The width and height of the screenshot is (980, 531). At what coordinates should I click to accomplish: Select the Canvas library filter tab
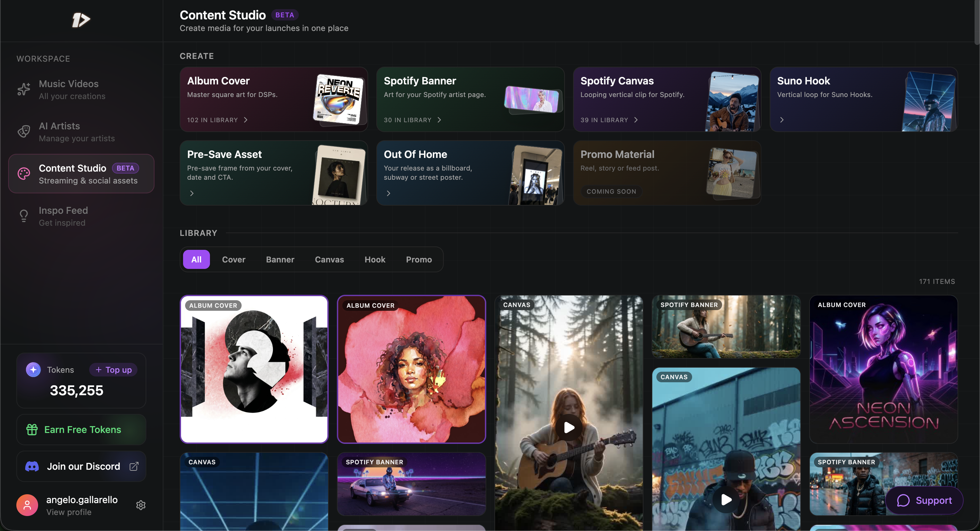pyautogui.click(x=329, y=260)
